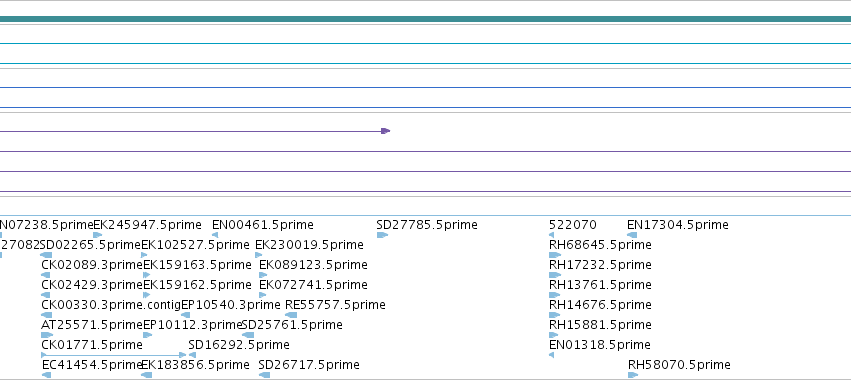The height and width of the screenshot is (380, 851).
Task: Select the EK089123.5prime label
Action: pos(313,265)
